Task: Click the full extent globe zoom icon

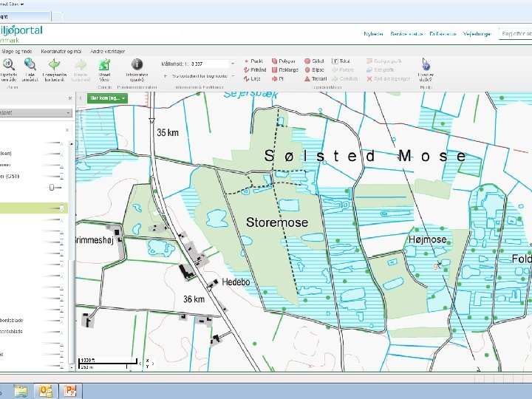Action: pyautogui.click(x=30, y=64)
